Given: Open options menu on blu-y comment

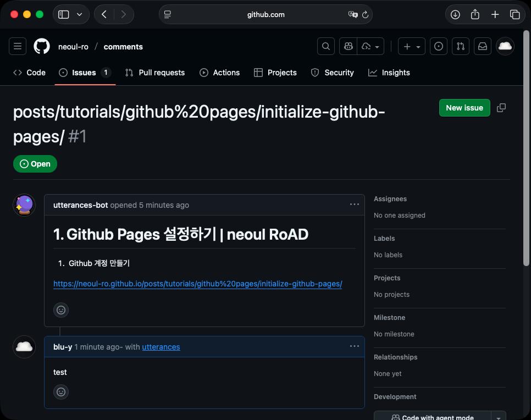Looking at the screenshot, I should 355,346.
